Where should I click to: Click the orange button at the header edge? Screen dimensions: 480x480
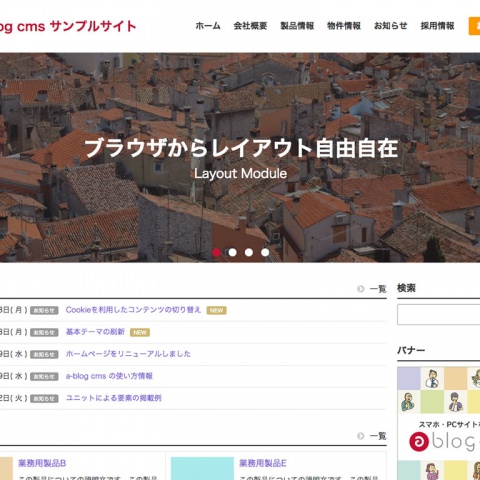474,26
